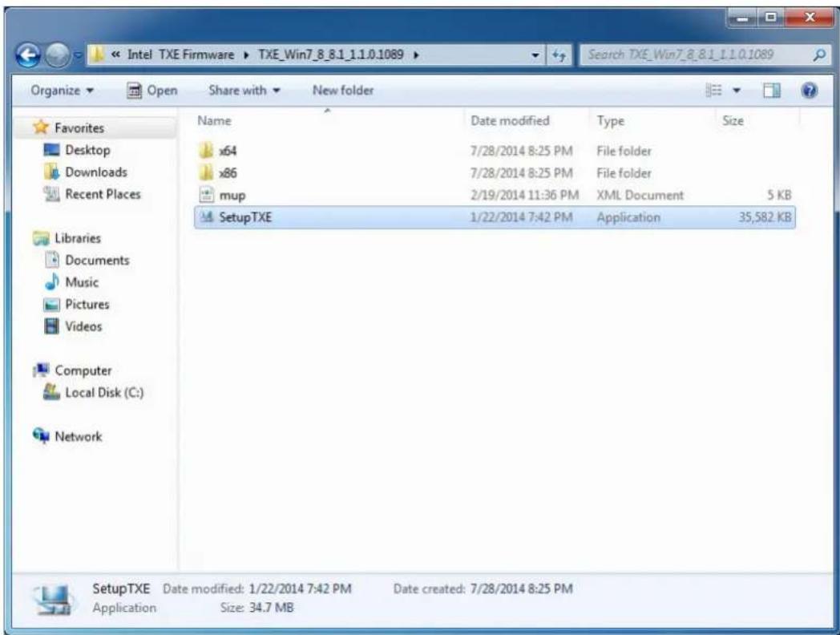Open address bar previous locations dropdown

coord(535,55)
